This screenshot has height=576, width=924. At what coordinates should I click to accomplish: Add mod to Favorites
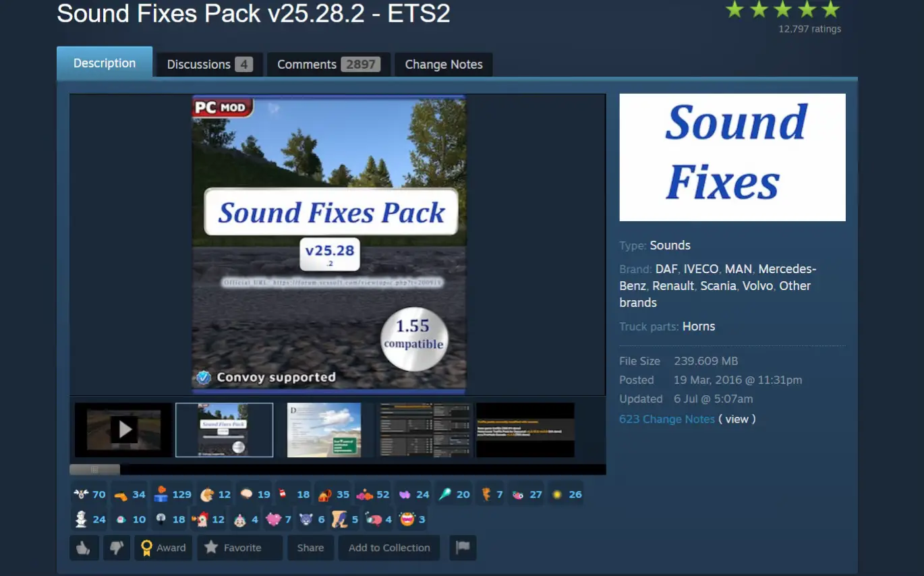click(239, 548)
